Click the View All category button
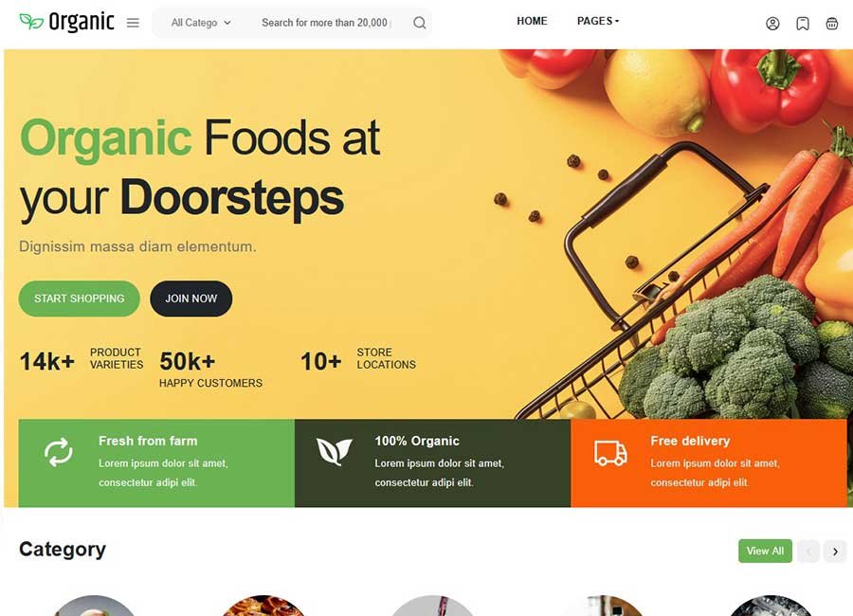Screen dimensions: 853x616 765,552
